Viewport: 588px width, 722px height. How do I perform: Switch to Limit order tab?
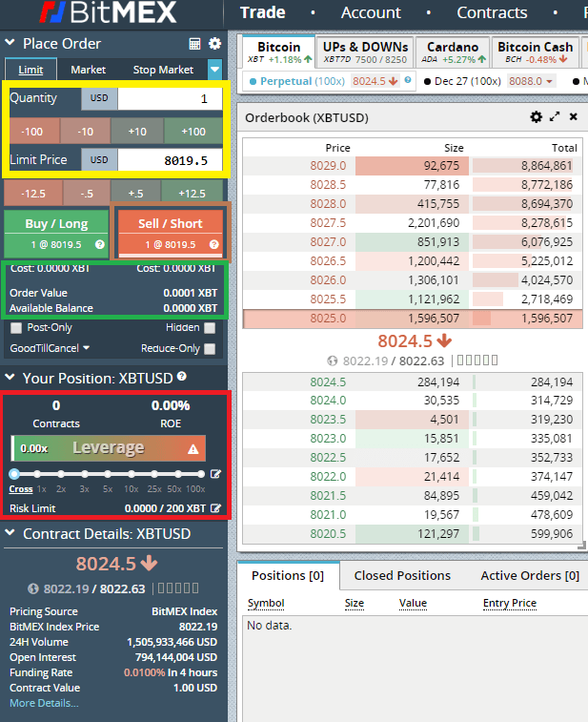(x=30, y=70)
